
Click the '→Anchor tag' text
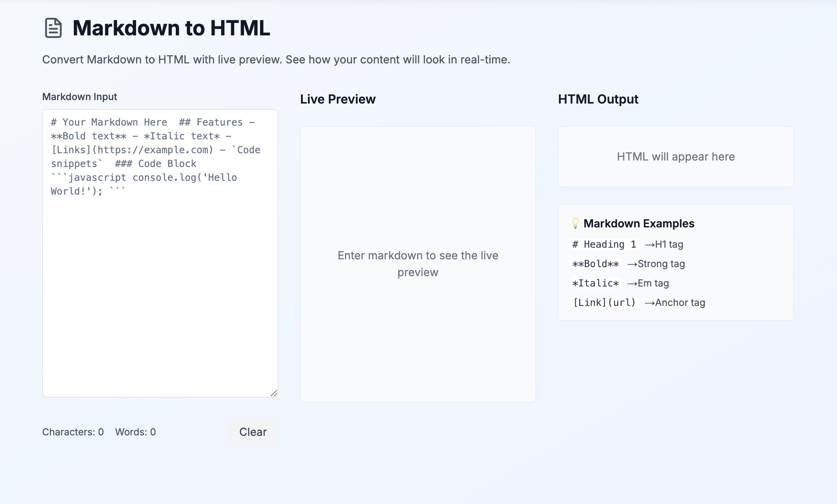pyautogui.click(x=675, y=302)
